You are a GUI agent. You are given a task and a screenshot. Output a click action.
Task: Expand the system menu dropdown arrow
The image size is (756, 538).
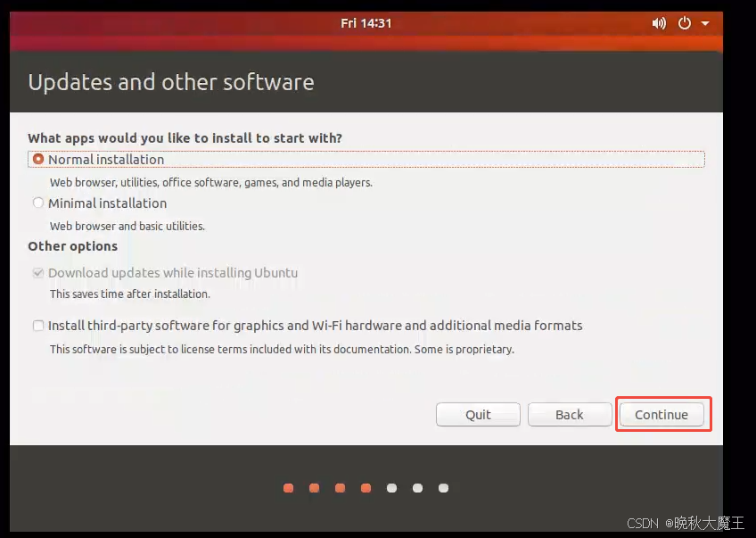click(705, 23)
